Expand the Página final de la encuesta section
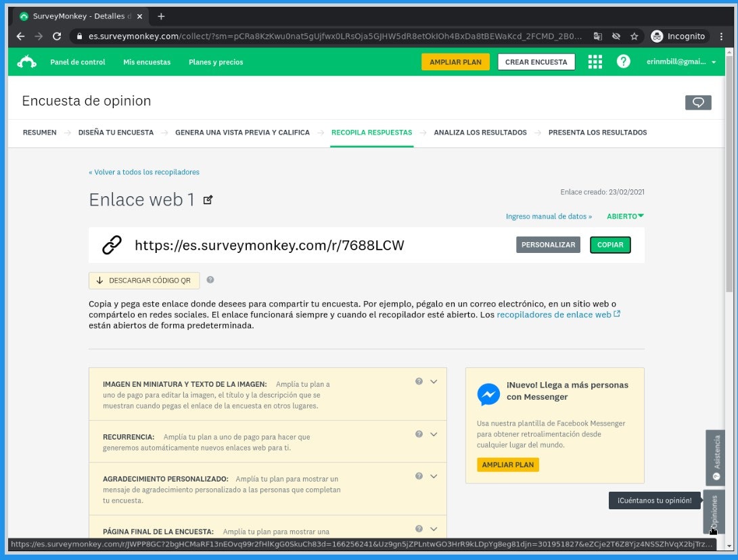Image resolution: width=738 pixels, height=560 pixels. coord(434,528)
